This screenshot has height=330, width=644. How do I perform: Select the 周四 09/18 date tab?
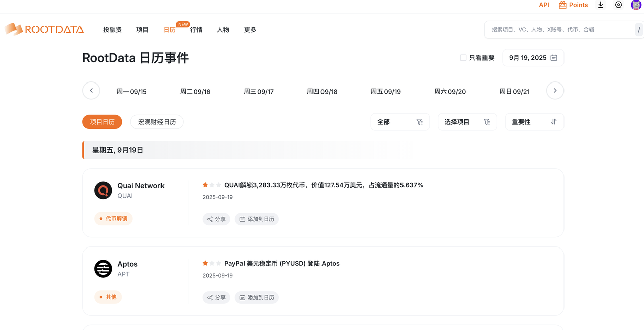(322, 92)
